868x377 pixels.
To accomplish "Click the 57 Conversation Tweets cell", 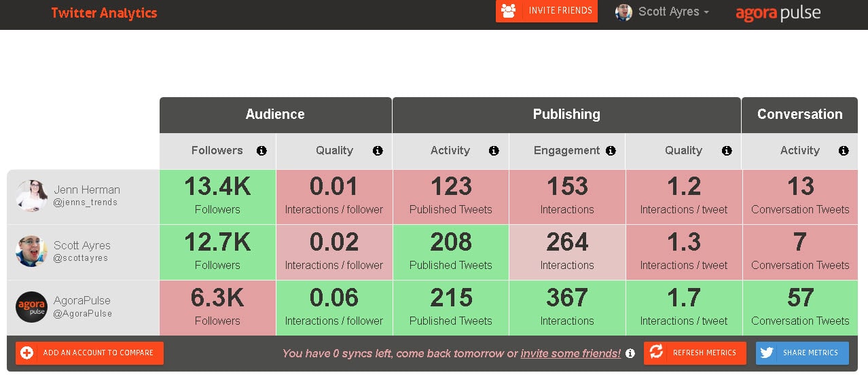I will (x=800, y=308).
